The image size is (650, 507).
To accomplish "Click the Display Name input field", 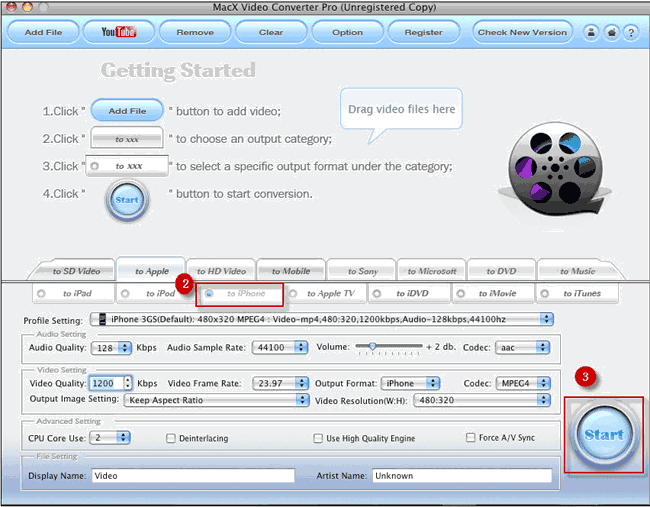I will tap(193, 475).
